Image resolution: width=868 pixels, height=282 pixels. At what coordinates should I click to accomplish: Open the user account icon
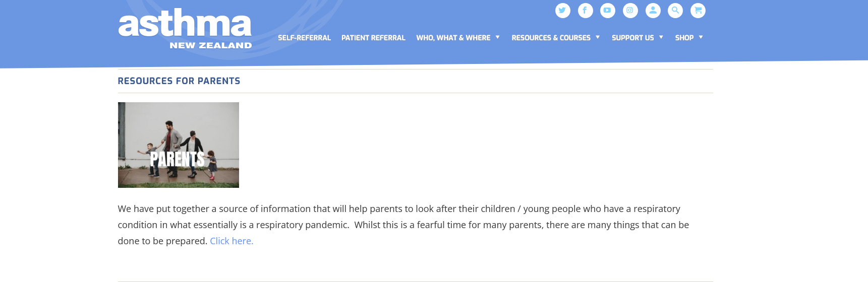click(x=653, y=11)
